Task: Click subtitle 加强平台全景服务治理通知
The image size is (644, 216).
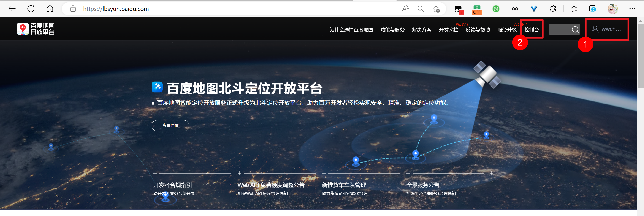Action: point(431,194)
